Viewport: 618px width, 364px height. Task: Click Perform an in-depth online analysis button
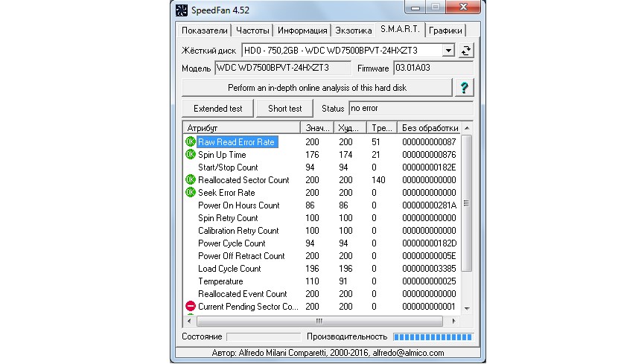pyautogui.click(x=317, y=87)
